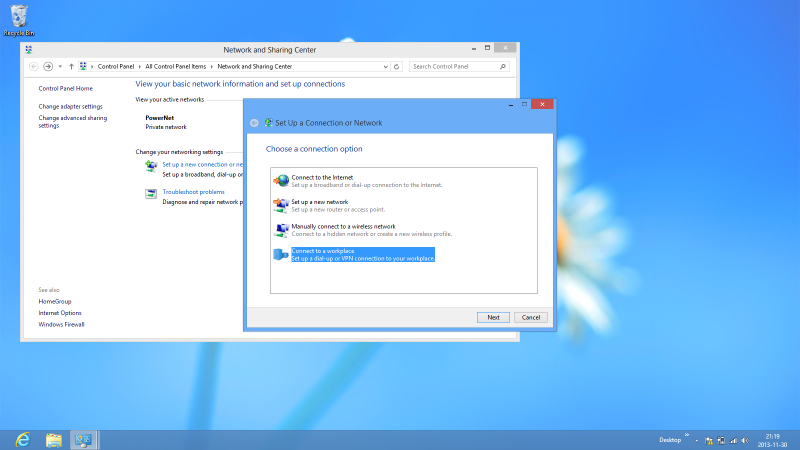Screen dimensions: 800x450
Task: Click the refresh button in the address bar
Action: (397, 66)
